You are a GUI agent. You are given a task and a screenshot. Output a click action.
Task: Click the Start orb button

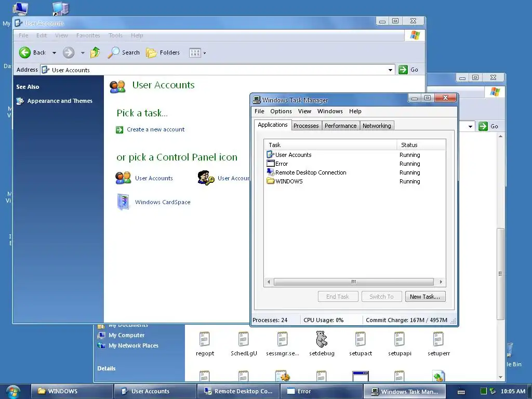[12, 392]
